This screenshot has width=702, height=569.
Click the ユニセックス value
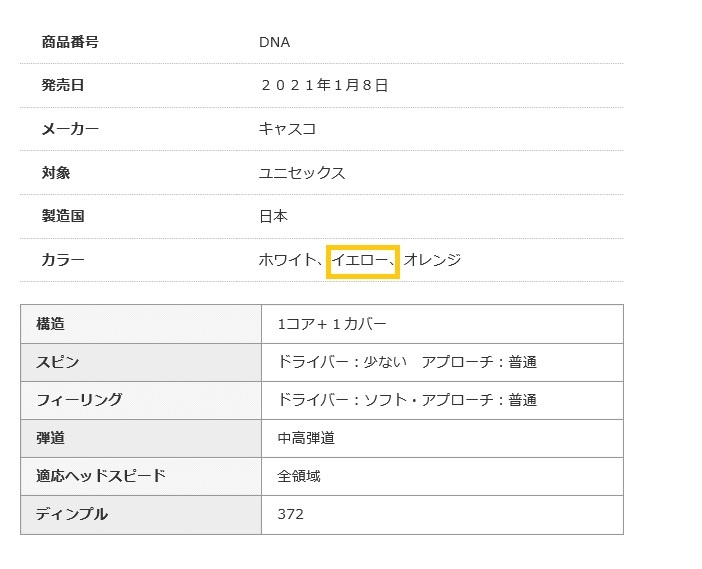tap(302, 173)
